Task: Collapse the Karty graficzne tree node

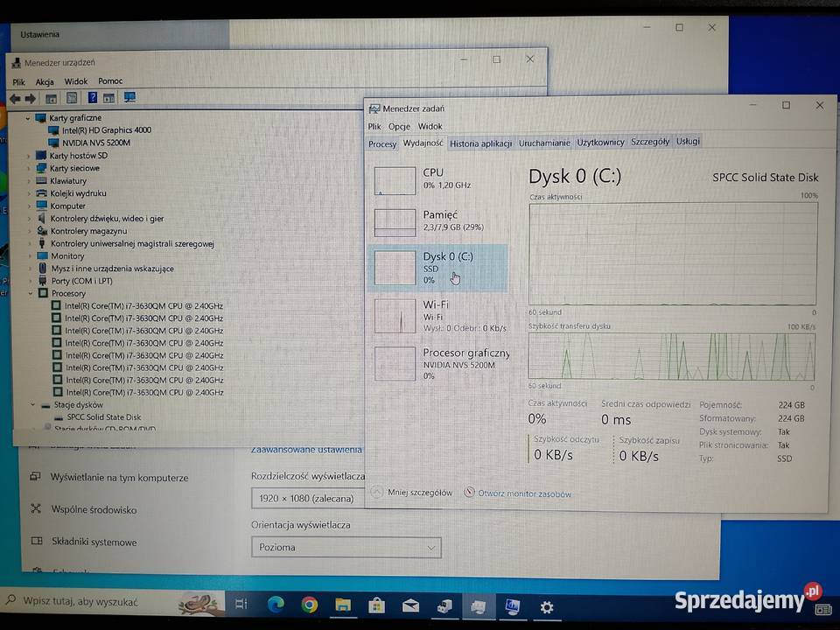Action: pos(28,116)
